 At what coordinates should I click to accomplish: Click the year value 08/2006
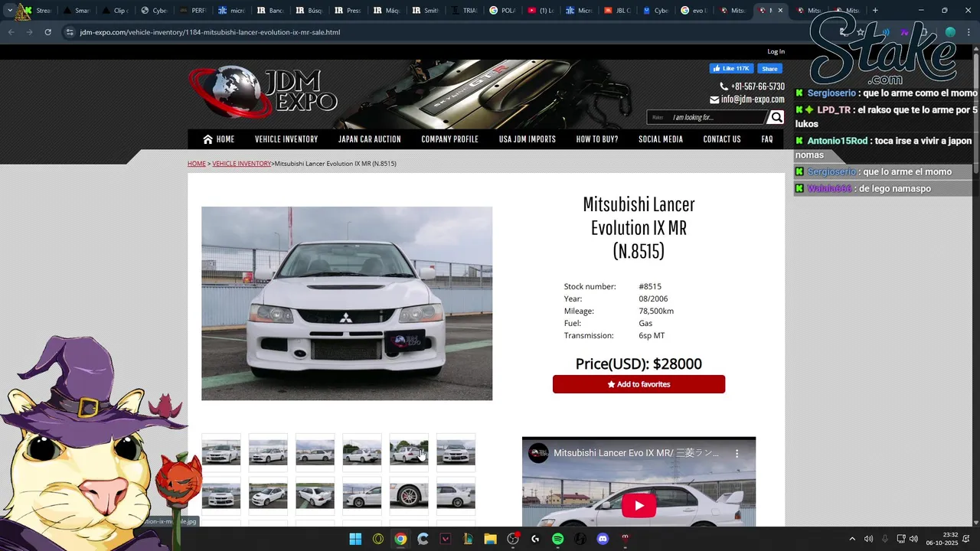pos(653,298)
